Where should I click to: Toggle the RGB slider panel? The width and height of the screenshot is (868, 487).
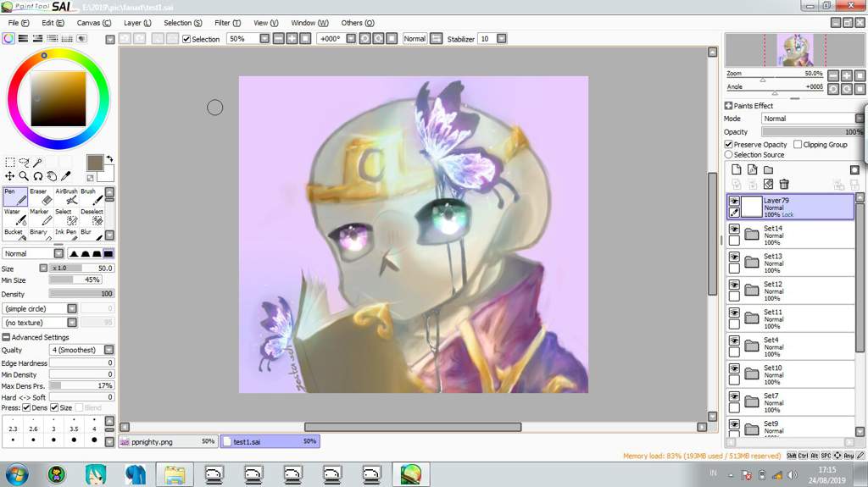23,39
